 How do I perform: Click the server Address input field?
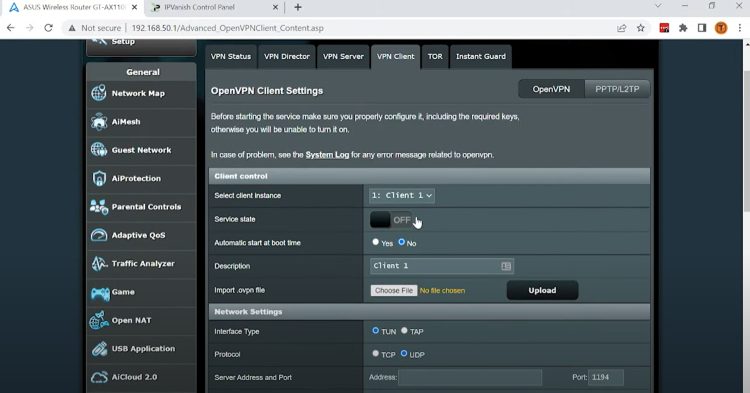tap(470, 377)
